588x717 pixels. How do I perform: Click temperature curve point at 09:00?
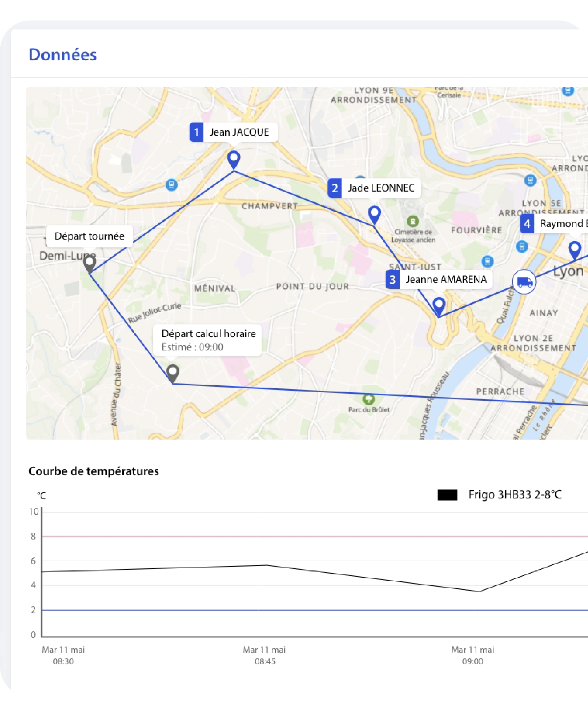[480, 591]
